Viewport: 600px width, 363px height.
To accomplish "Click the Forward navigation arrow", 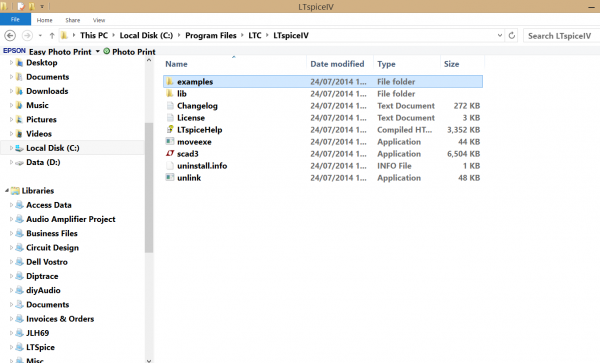I will pyautogui.click(x=27, y=36).
